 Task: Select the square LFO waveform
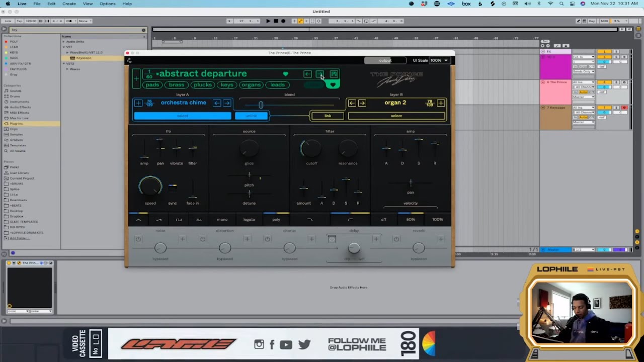179,220
